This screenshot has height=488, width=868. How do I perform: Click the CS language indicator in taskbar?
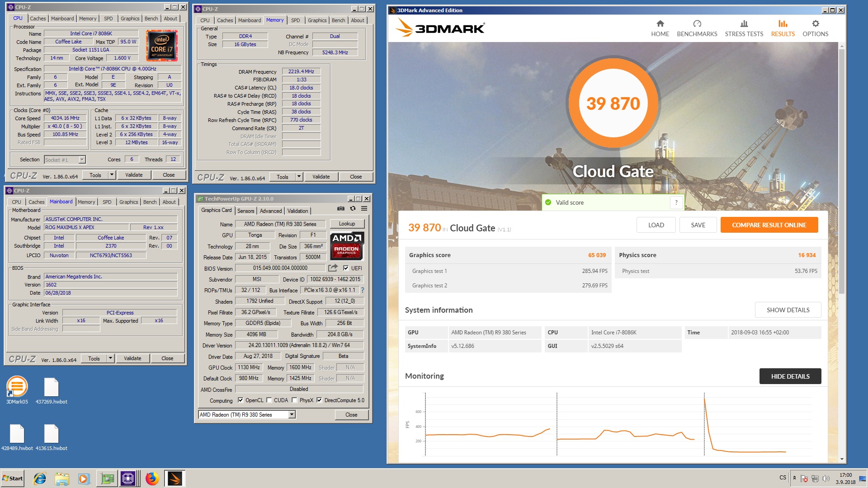coord(783,478)
